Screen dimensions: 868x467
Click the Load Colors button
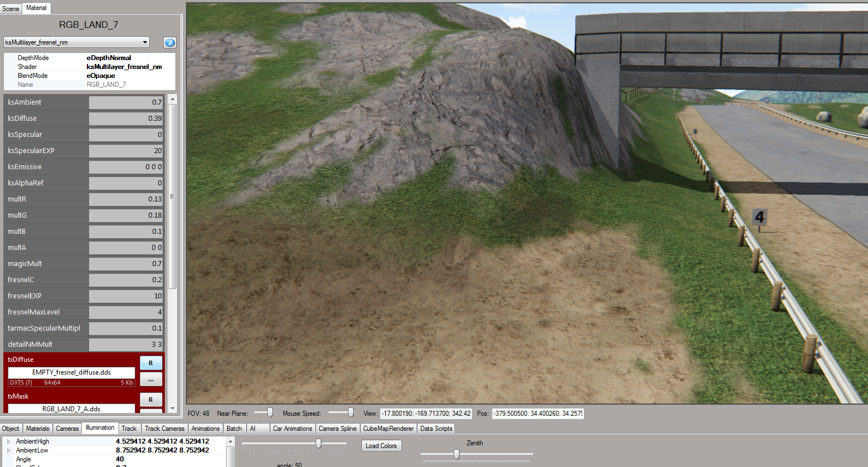tap(381, 446)
